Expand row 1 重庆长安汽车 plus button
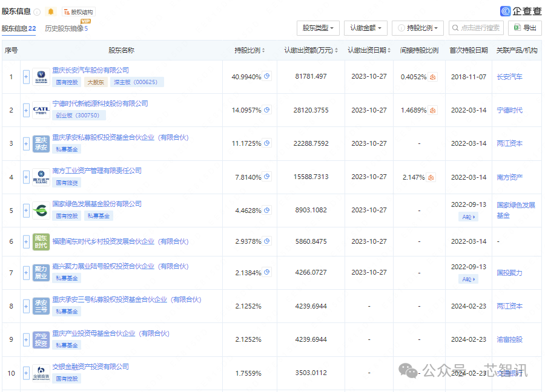This screenshot has width=545, height=392. pos(26,77)
